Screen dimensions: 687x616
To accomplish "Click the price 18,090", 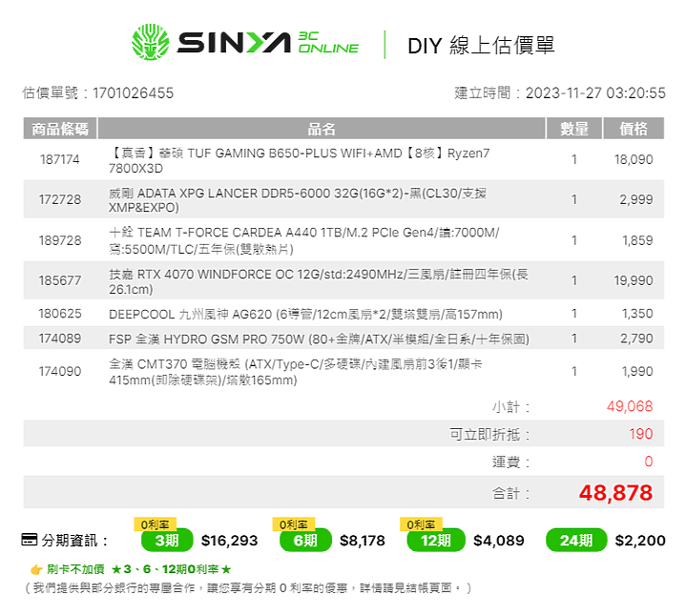I will point(634,159).
